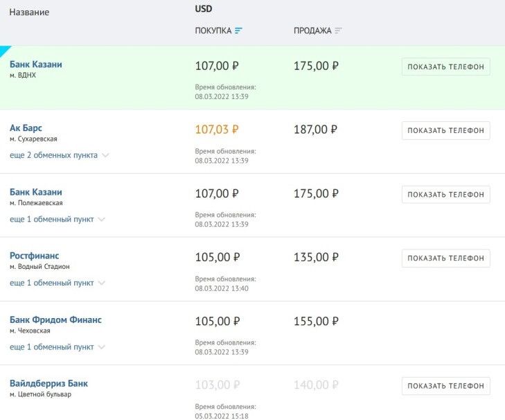The width and height of the screenshot is (505, 420).
Task: Select the 155,00 ₽ sell rate
Action: (316, 322)
